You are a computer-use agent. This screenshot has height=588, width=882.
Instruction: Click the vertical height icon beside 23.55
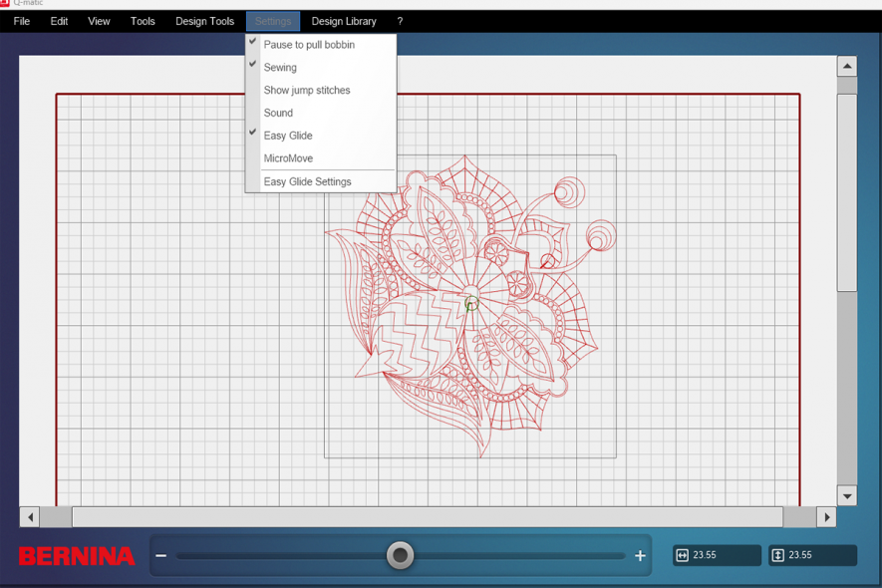[777, 555]
